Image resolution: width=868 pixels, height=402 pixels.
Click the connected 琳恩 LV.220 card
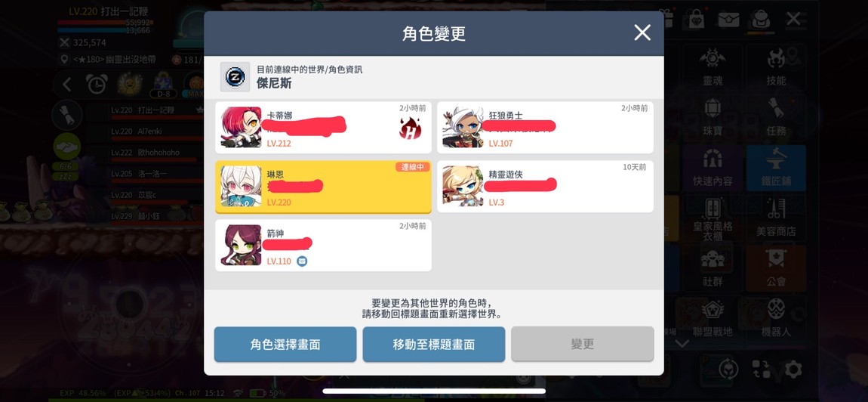(x=323, y=187)
